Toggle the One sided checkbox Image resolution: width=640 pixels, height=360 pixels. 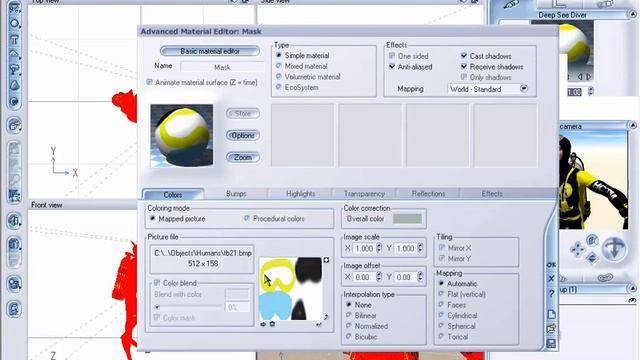[x=392, y=56]
